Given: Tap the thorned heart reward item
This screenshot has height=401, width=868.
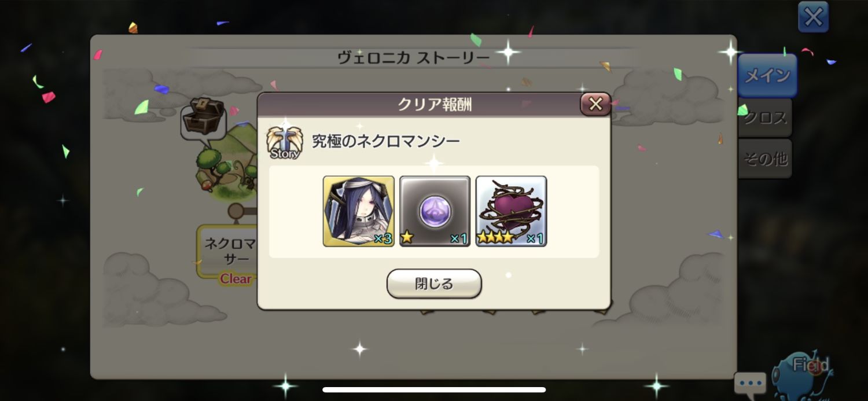Looking at the screenshot, I should [512, 211].
